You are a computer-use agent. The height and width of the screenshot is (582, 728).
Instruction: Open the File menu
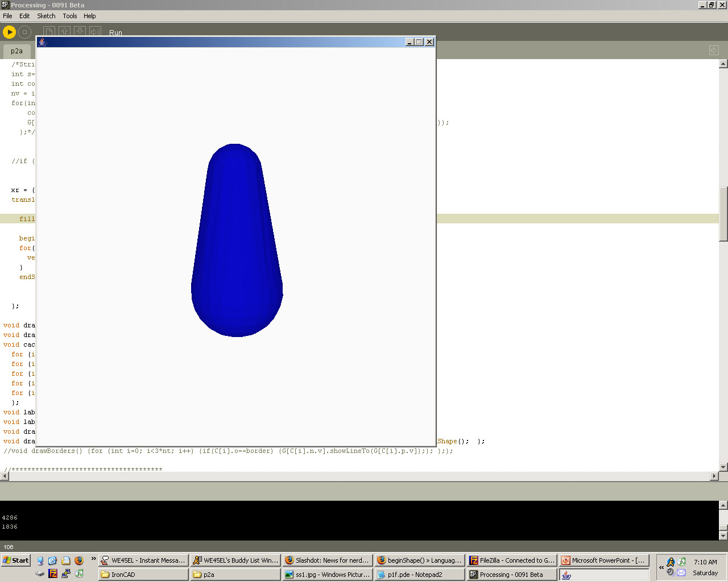pos(7,16)
